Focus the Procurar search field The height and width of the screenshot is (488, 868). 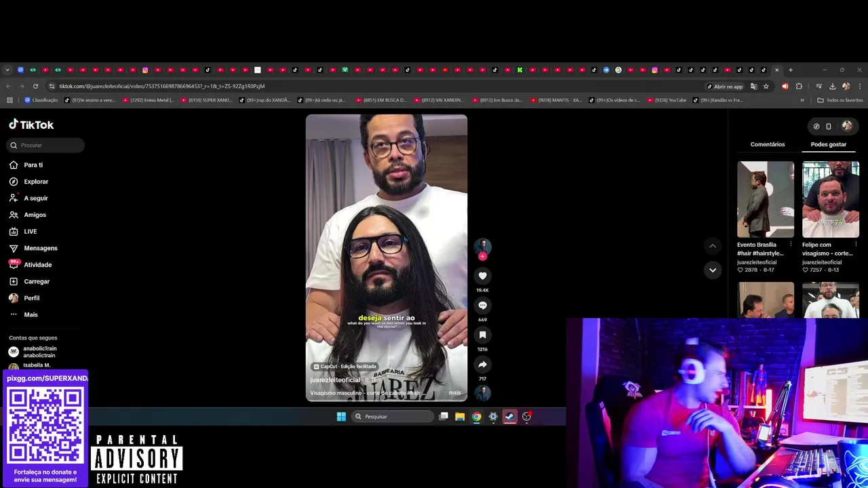tap(46, 145)
